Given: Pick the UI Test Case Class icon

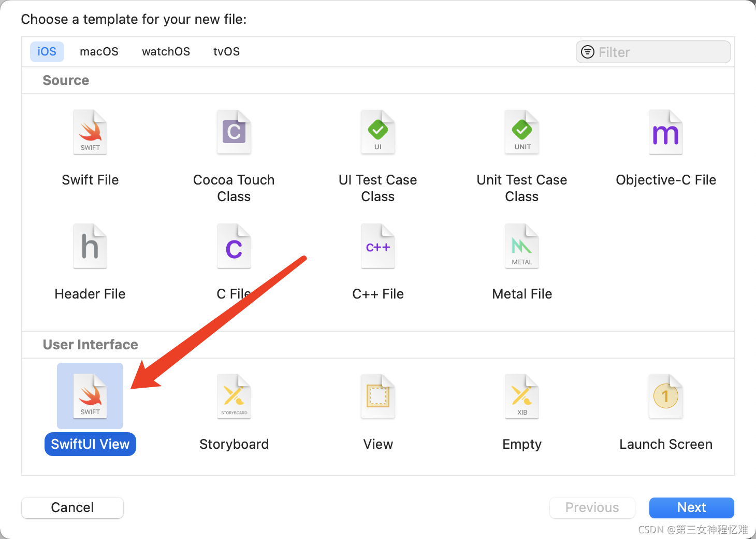Looking at the screenshot, I should point(378,132).
